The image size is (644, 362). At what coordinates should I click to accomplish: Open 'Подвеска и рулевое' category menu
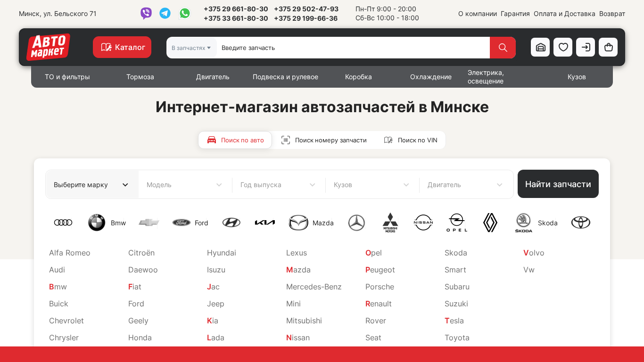tap(285, 77)
